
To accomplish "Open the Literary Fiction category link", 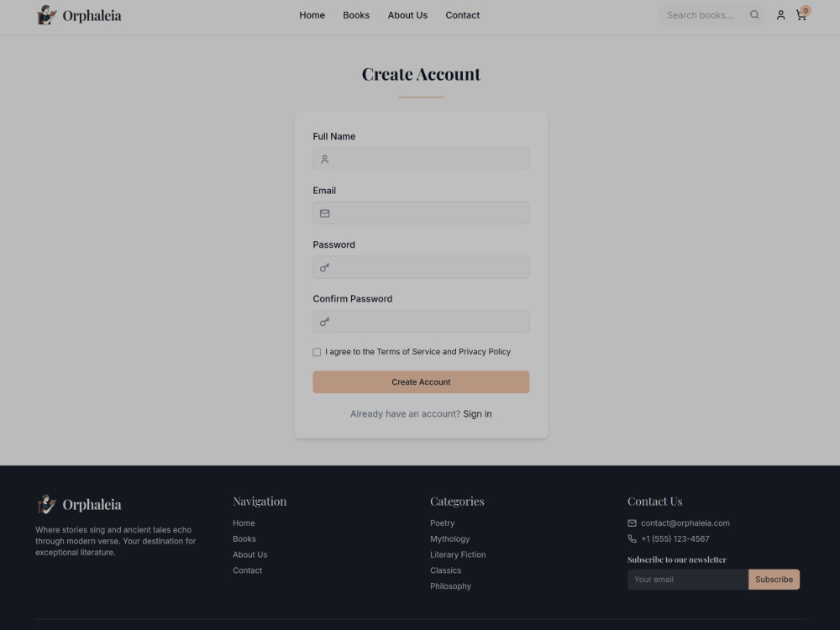I will pyautogui.click(x=458, y=555).
